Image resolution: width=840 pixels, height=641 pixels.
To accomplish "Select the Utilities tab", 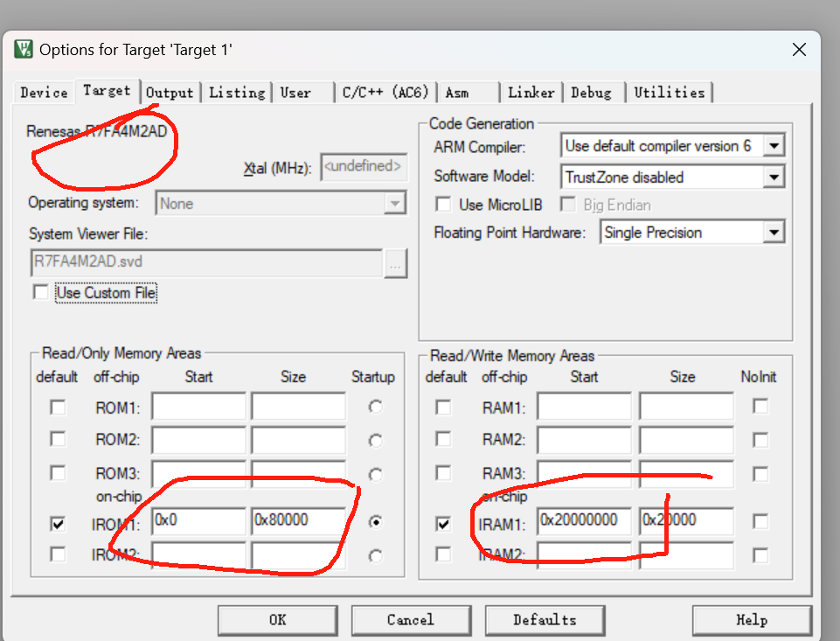I will tap(670, 93).
